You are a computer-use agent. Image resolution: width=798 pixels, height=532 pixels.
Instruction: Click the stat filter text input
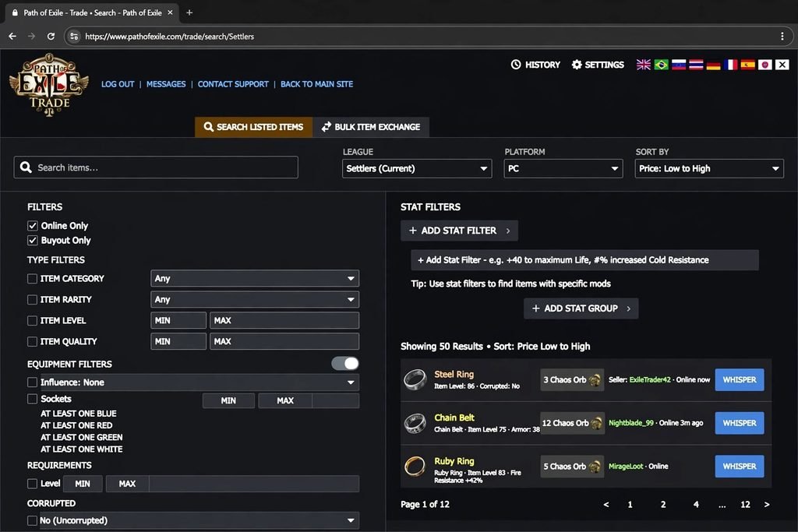click(584, 260)
